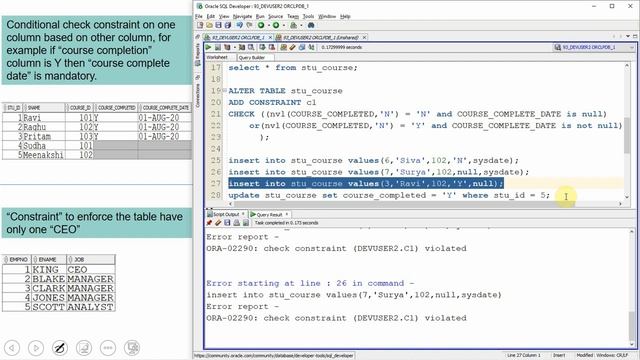Click the Save All icon in main toolbar
The height and width of the screenshot is (360, 640).
click(228, 25)
